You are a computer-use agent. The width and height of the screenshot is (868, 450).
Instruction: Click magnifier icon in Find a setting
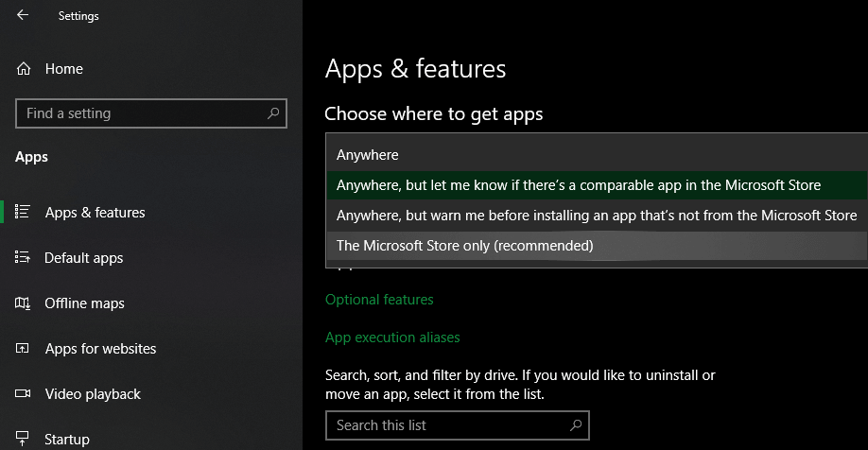pos(273,113)
